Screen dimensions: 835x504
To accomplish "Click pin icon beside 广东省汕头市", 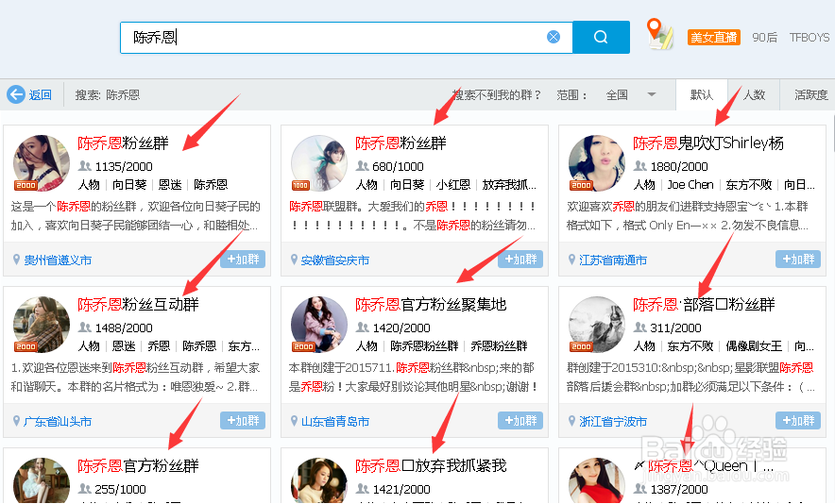I will (x=16, y=421).
